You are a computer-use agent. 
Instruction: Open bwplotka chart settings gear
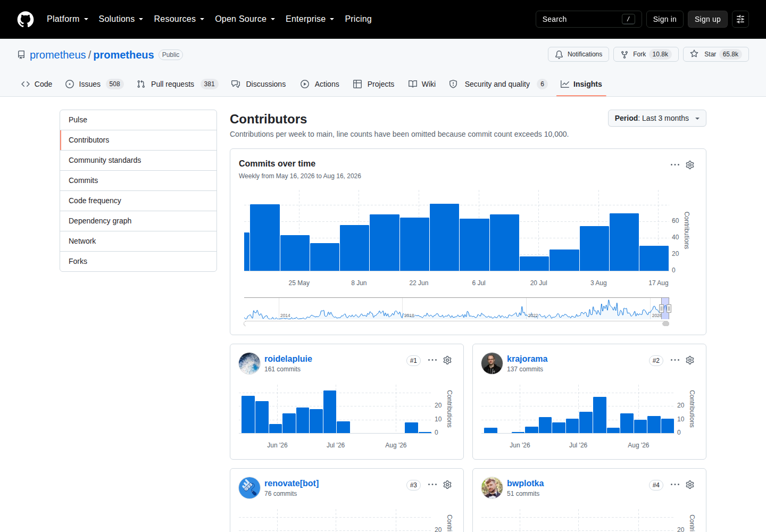point(690,485)
